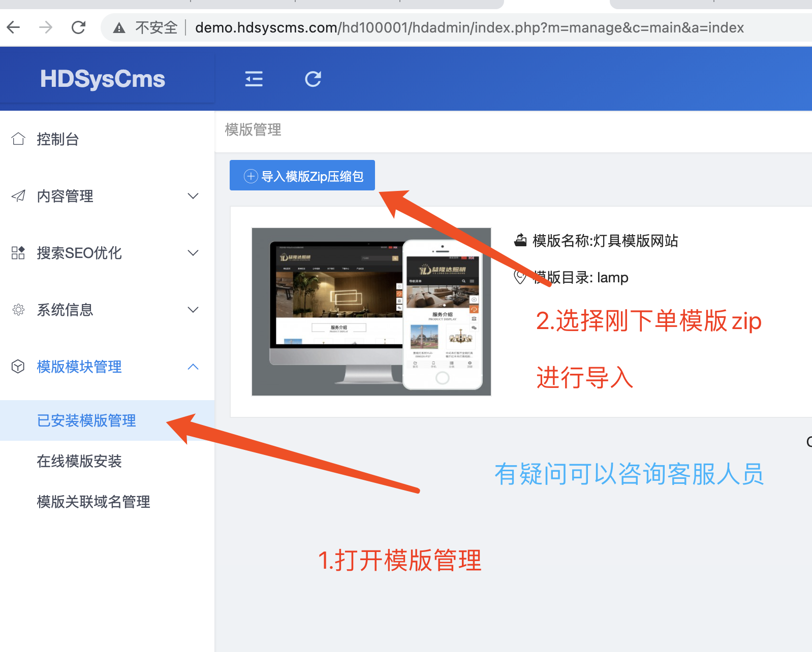Click the cube icon beside 模版模块管理
Screen dimensions: 812x652
(18, 367)
